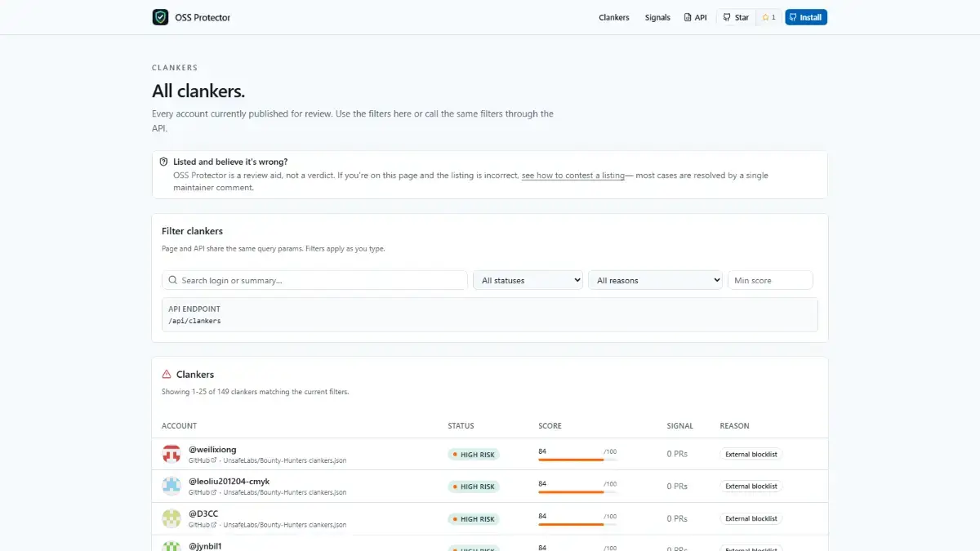The image size is (980, 551).
Task: Open the @leoliu201204-cmyk account name
Action: 229,482
